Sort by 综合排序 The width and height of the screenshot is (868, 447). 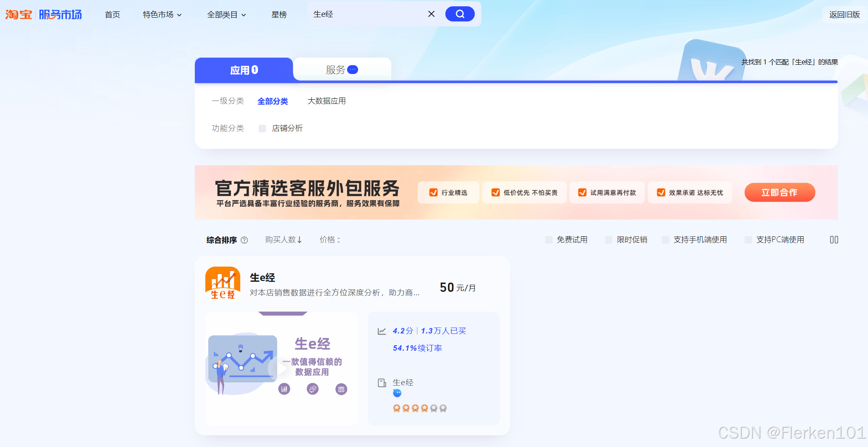click(x=222, y=240)
